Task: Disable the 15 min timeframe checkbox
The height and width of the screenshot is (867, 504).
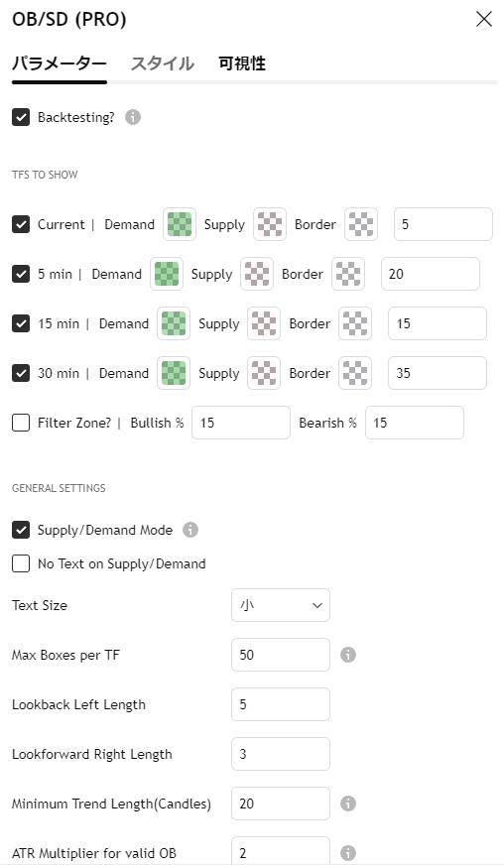Action: click(x=21, y=323)
